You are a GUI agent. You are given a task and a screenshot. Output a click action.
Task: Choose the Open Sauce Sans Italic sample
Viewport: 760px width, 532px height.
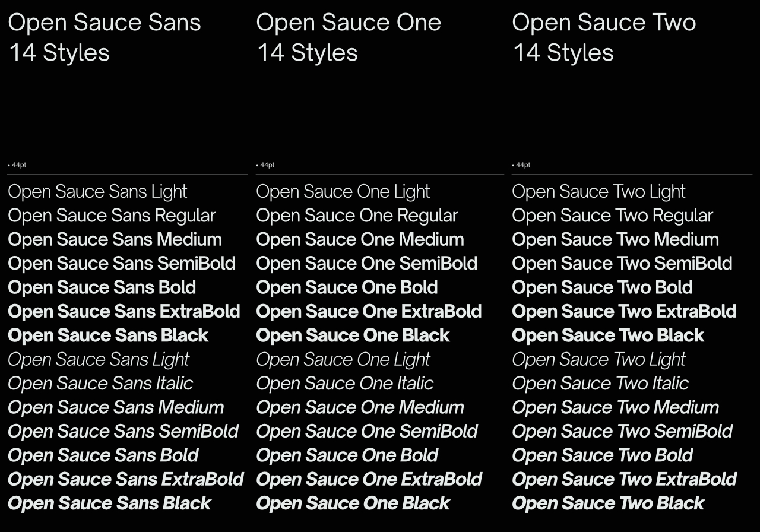tap(100, 384)
